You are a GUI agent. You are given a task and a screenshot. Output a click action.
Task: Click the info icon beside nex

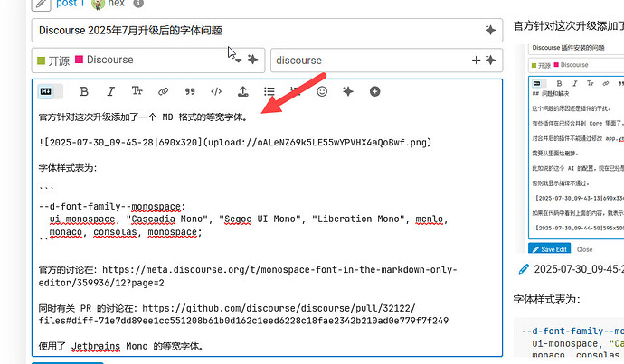tap(138, 4)
